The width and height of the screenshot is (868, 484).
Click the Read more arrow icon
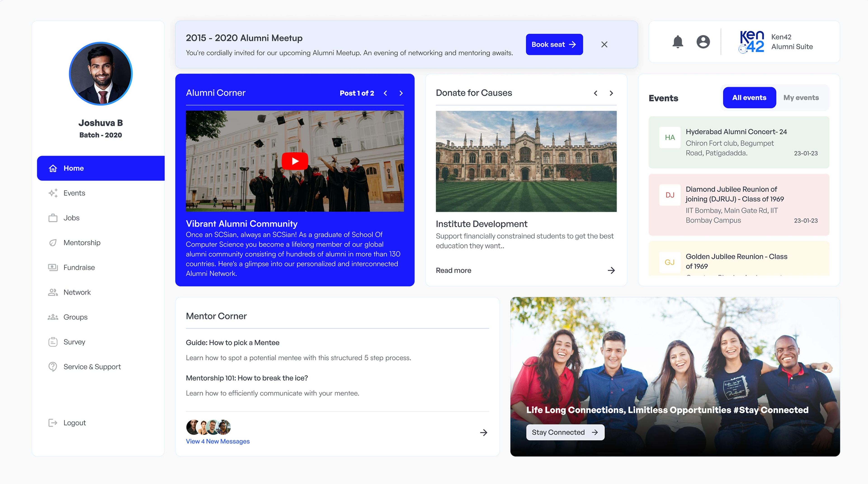click(x=611, y=270)
